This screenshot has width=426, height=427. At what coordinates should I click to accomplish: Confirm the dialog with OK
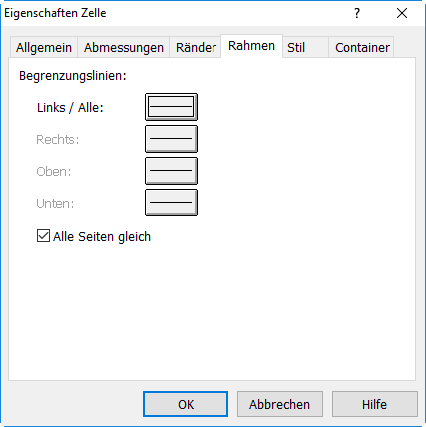[186, 404]
